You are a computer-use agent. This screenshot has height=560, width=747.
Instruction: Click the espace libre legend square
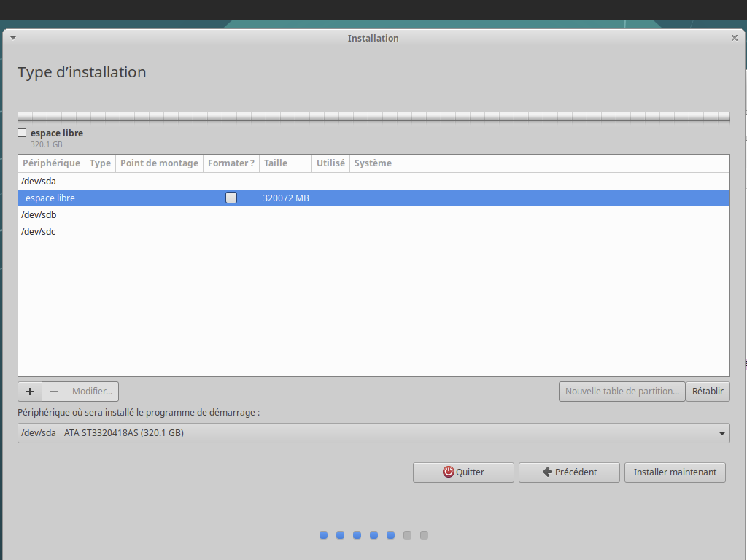coord(22,133)
